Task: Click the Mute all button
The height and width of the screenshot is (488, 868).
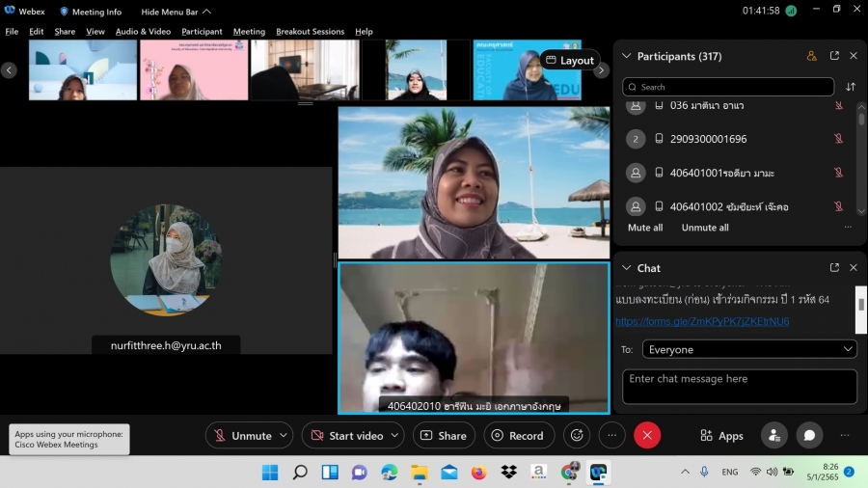Action: 645,228
